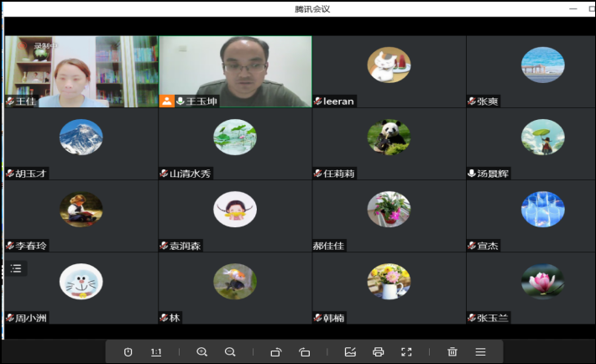Enter fullscreen view mode

pyautogui.click(x=406, y=352)
